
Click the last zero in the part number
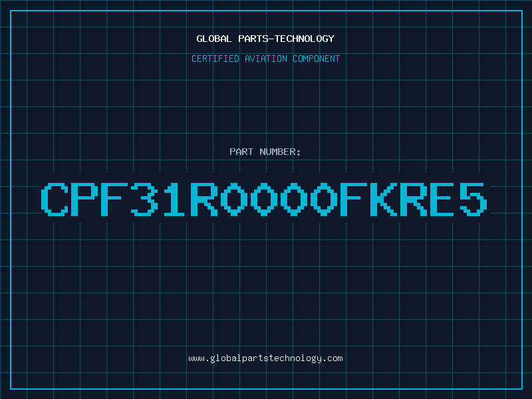pos(324,199)
